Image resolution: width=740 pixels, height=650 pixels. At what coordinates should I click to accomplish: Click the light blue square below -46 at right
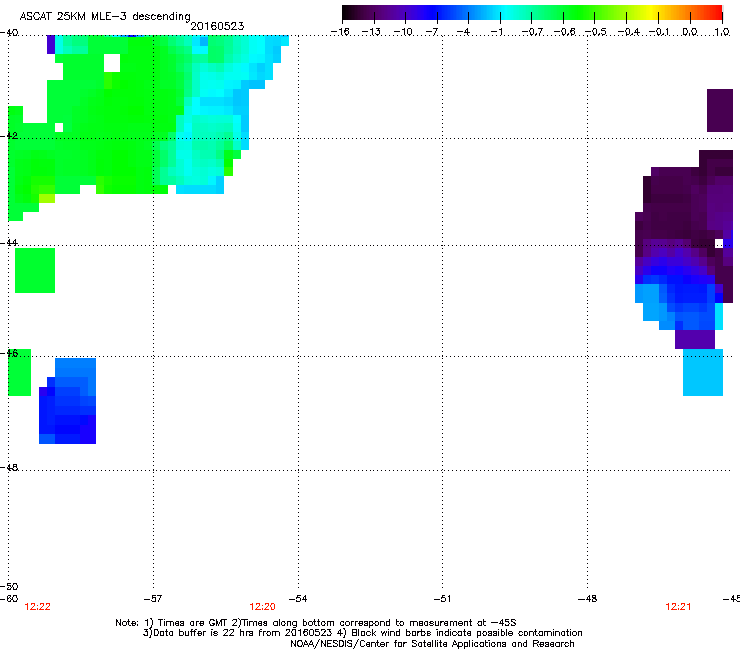pyautogui.click(x=703, y=372)
